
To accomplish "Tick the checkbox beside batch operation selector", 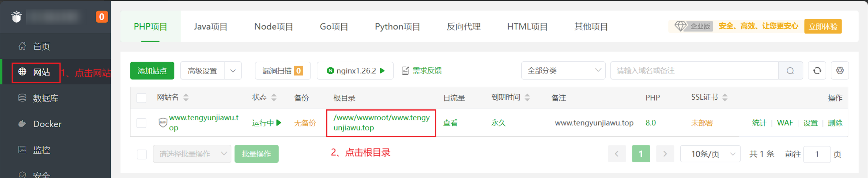I will (x=142, y=154).
